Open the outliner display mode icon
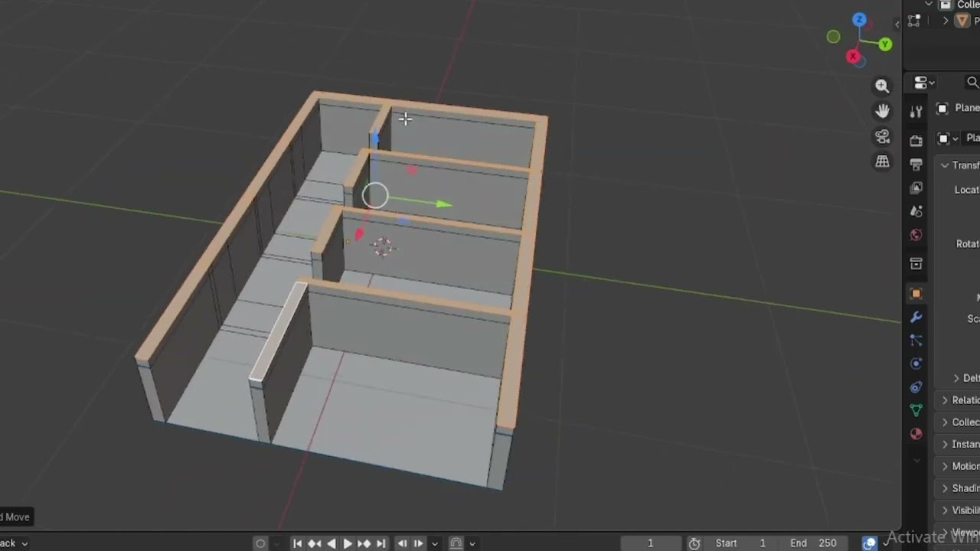 click(913, 21)
